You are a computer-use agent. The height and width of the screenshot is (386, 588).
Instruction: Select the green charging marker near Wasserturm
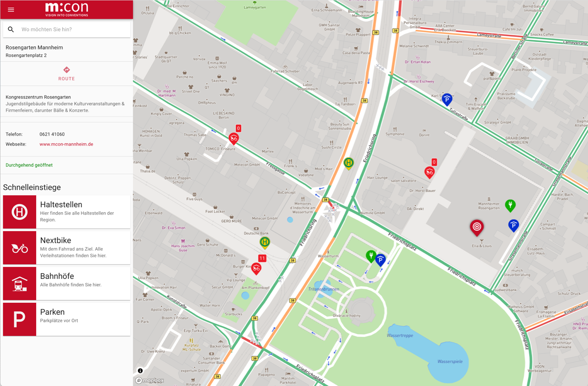tap(371, 256)
